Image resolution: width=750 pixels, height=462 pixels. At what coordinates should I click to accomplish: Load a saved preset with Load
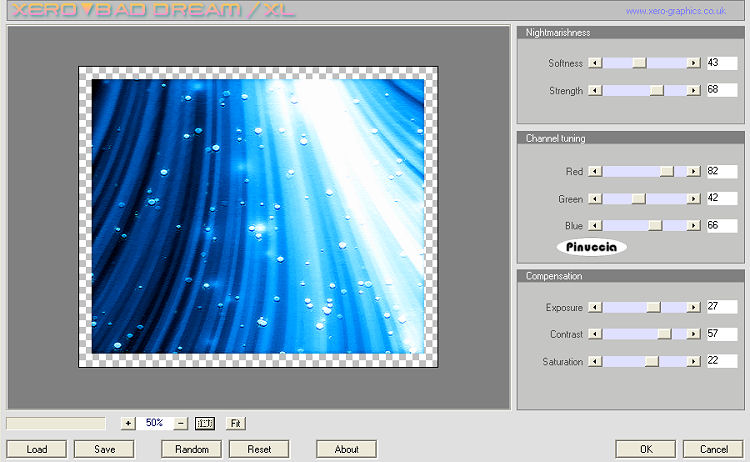point(37,449)
